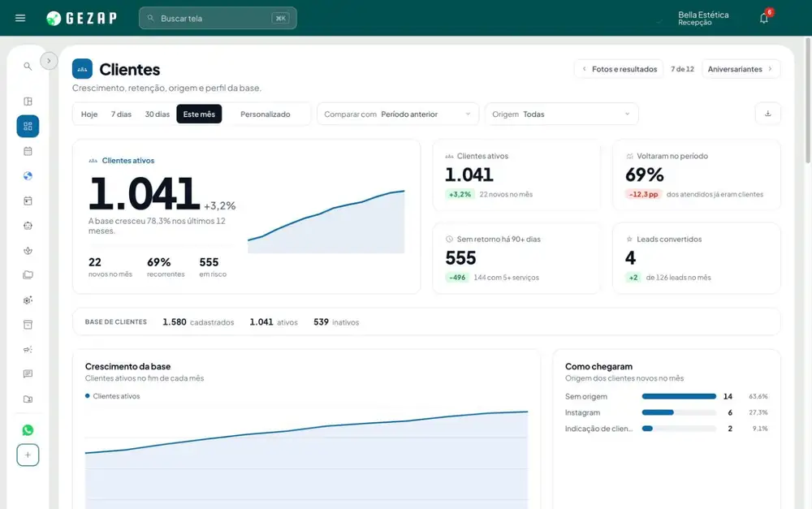Image resolution: width=812 pixels, height=509 pixels.
Task: Select the Este mês period tab
Action: [x=199, y=114]
